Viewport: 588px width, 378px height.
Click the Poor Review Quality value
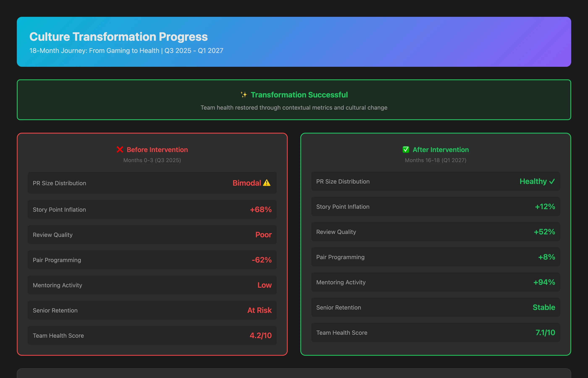click(264, 235)
